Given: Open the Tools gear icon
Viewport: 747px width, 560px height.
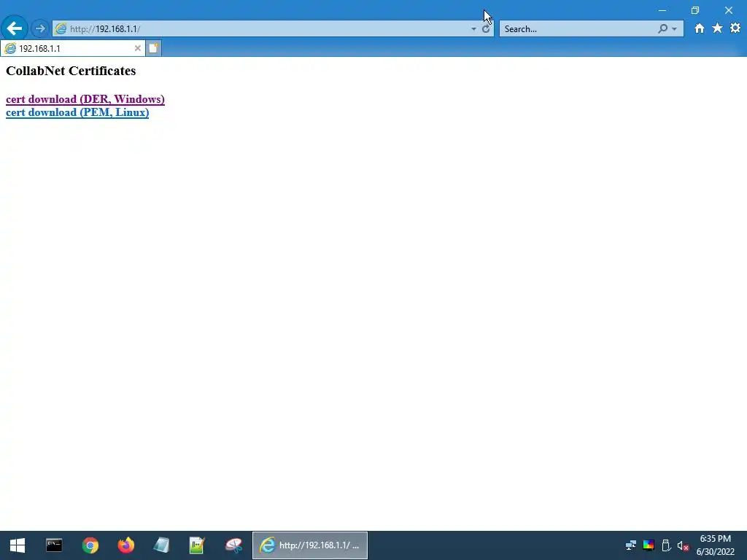Looking at the screenshot, I should coord(735,28).
